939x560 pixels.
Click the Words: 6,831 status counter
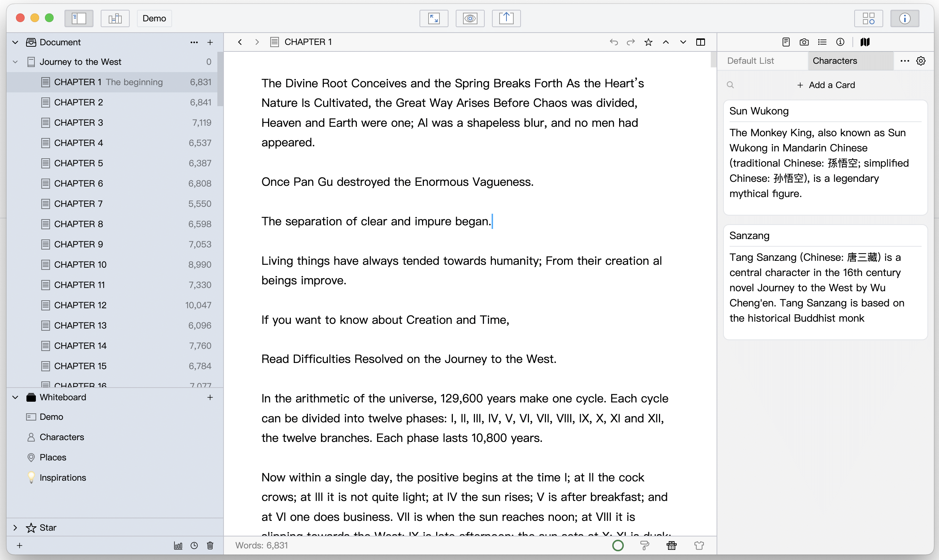coord(261,545)
